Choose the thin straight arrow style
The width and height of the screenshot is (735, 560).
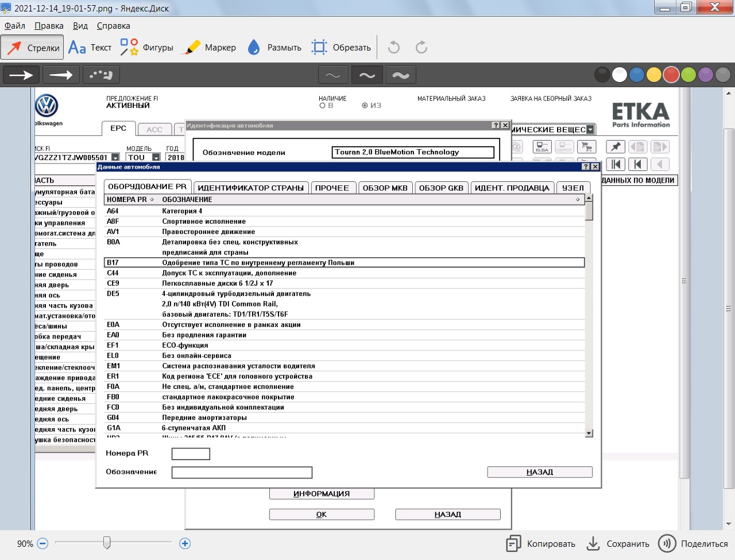[21, 75]
